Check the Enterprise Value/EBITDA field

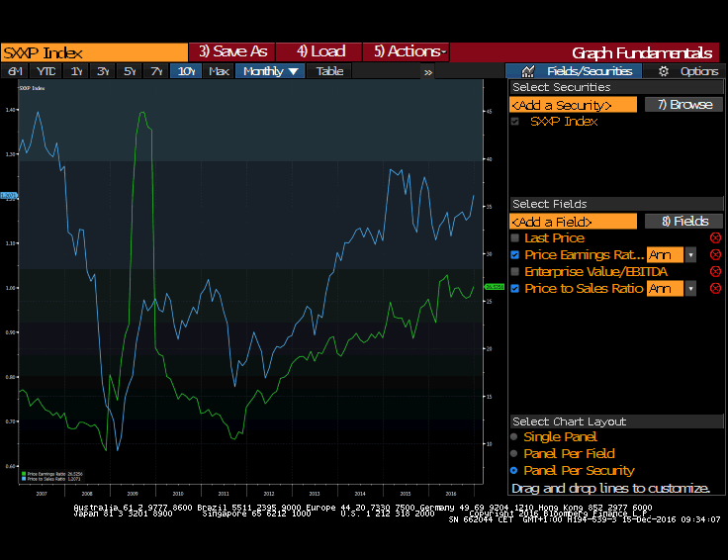coord(515,272)
